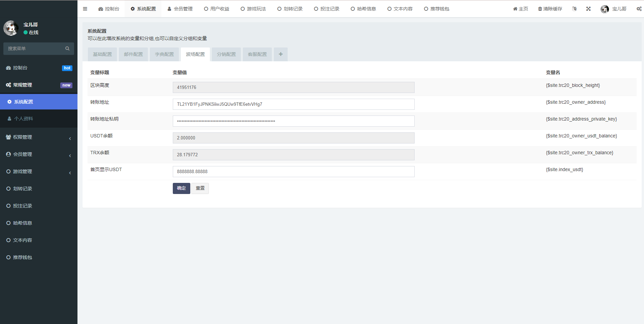Open 哈希信息 in the sidebar
Viewport: 644px width, 324px height.
pos(22,223)
